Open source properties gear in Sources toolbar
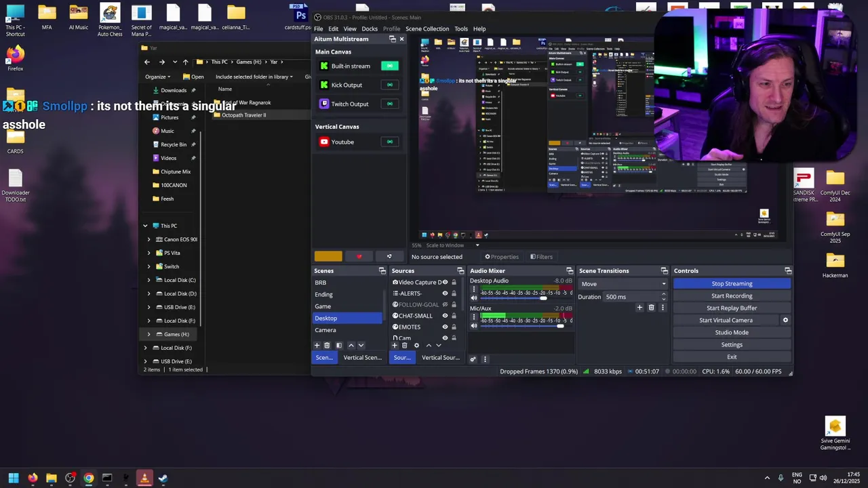The width and height of the screenshot is (868, 488). click(416, 345)
